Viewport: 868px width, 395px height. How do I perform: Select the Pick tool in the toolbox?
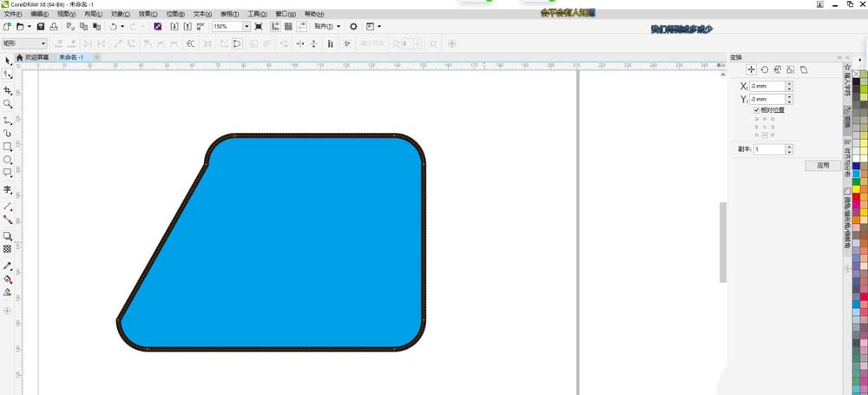8,61
